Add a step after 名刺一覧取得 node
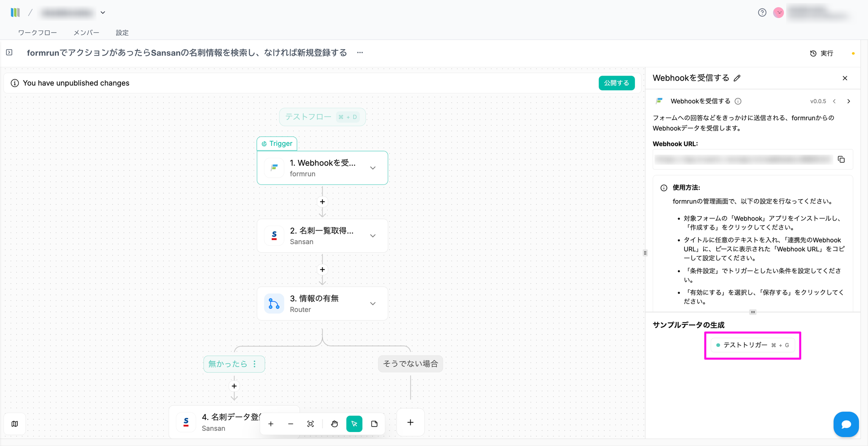The width and height of the screenshot is (868, 446). (323, 270)
